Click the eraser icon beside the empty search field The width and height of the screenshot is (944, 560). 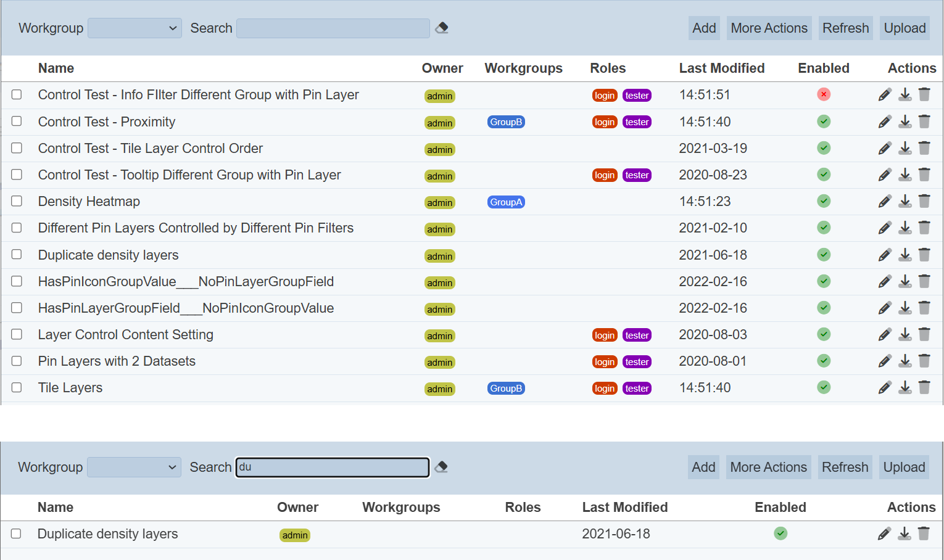442,28
